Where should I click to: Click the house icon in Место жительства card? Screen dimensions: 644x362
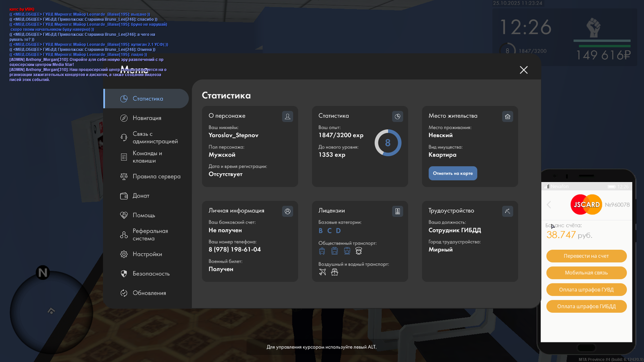pos(508,117)
